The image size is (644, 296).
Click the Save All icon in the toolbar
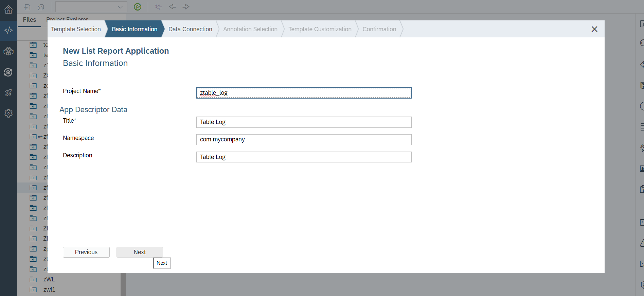coord(41,7)
